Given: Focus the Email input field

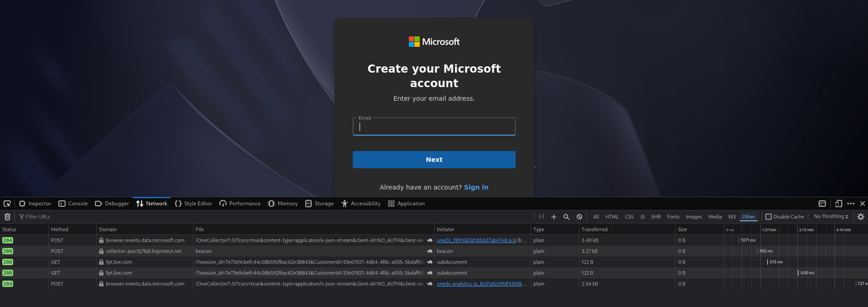Looking at the screenshot, I should tap(434, 126).
